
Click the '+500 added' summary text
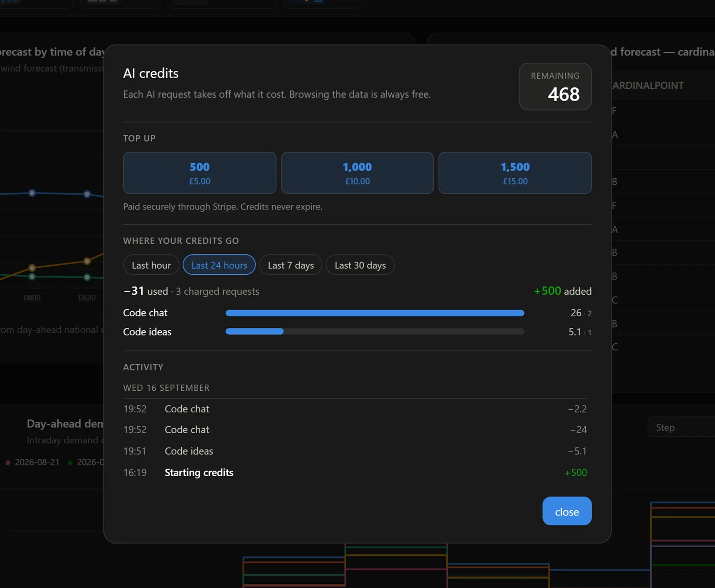pyautogui.click(x=563, y=291)
